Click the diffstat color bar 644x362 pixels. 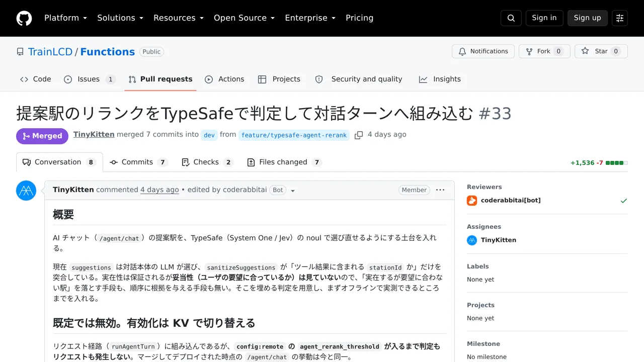point(617,163)
